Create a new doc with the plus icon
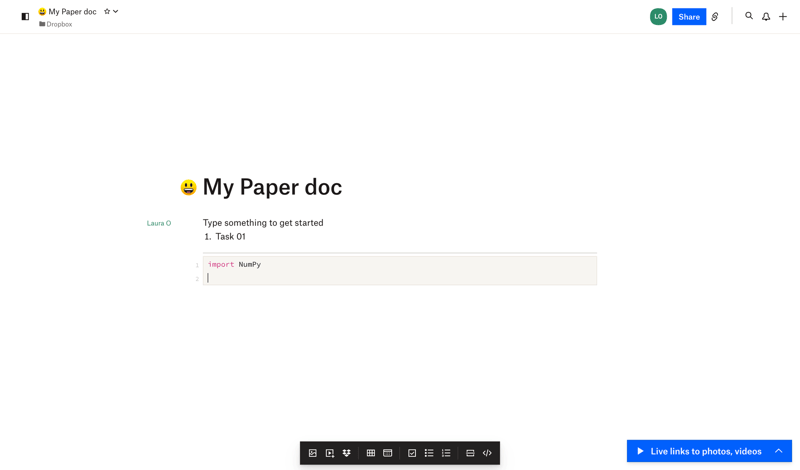 coord(783,16)
